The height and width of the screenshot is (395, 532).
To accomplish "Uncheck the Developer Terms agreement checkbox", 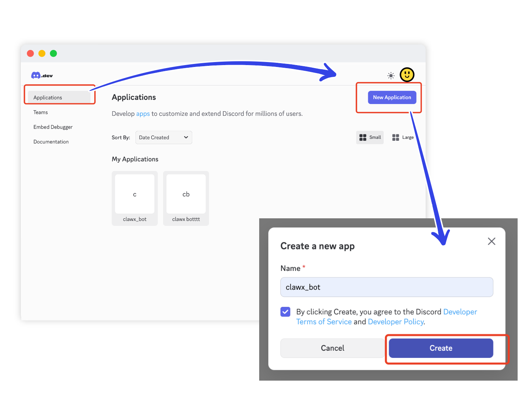I will coord(285,312).
